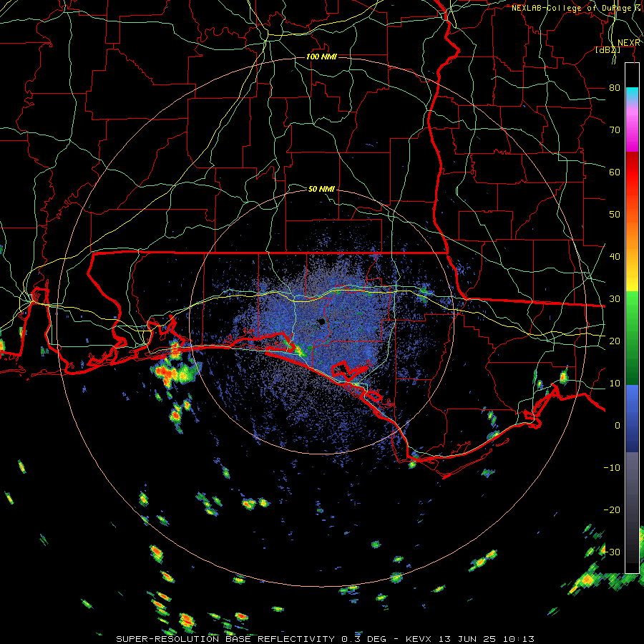The image size is (644, 644).
Task: Click the NEXR label below the watermark
Action: [629, 43]
